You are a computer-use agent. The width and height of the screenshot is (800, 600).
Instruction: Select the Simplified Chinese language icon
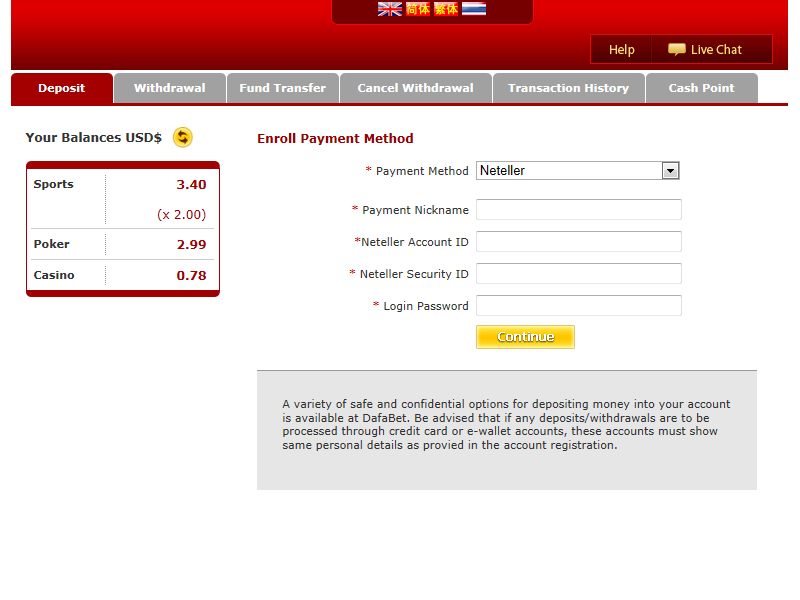pyautogui.click(x=418, y=9)
